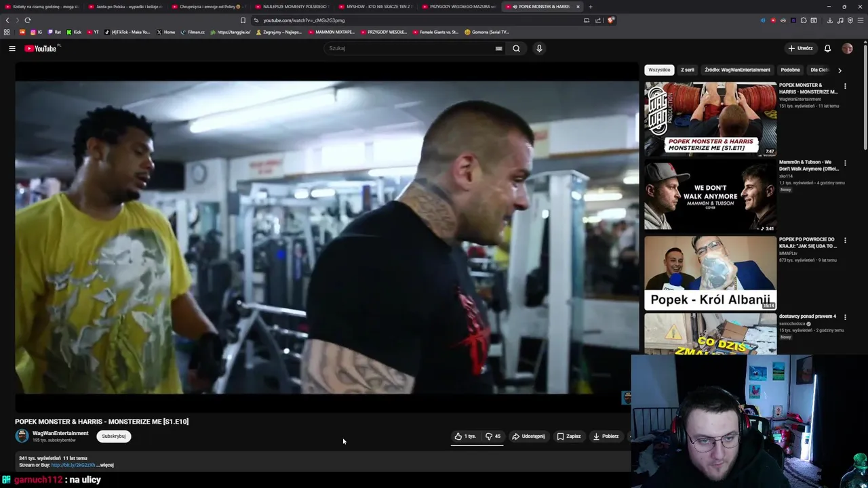Image resolution: width=868 pixels, height=488 pixels.
Task: Open the account avatar menu
Action: 847,48
